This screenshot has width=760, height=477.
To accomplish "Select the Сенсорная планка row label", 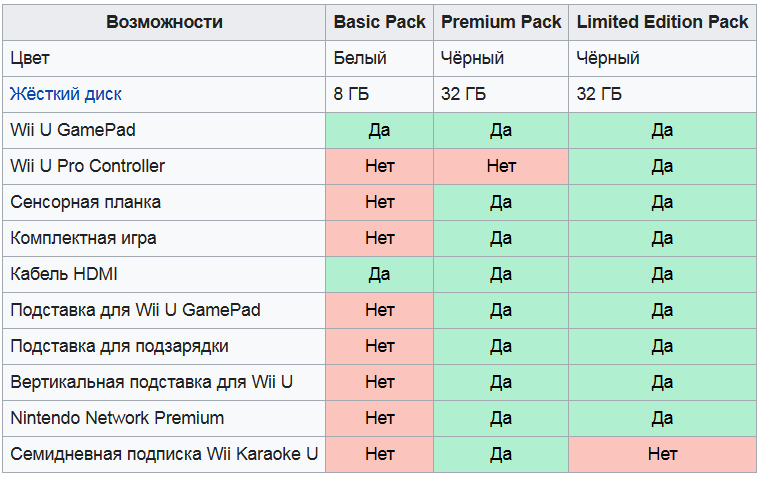I will click(85, 202).
